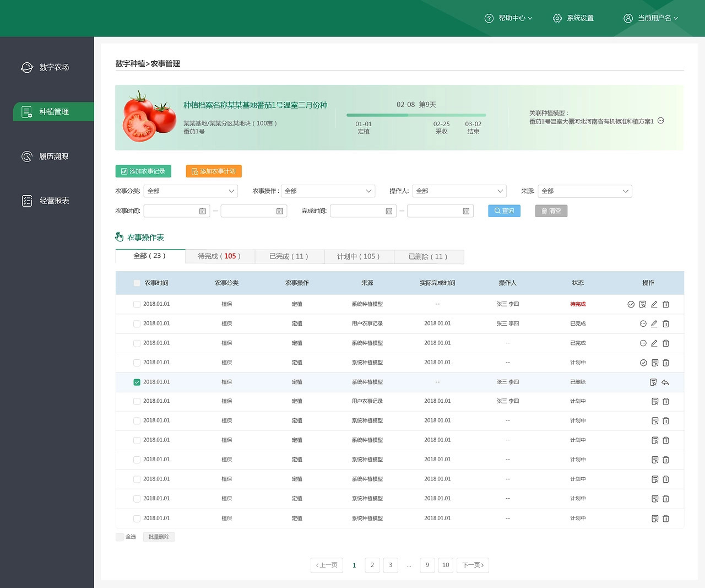Screen dimensions: 705x588
Task: Go to page 2 in pagination
Action: point(372,565)
